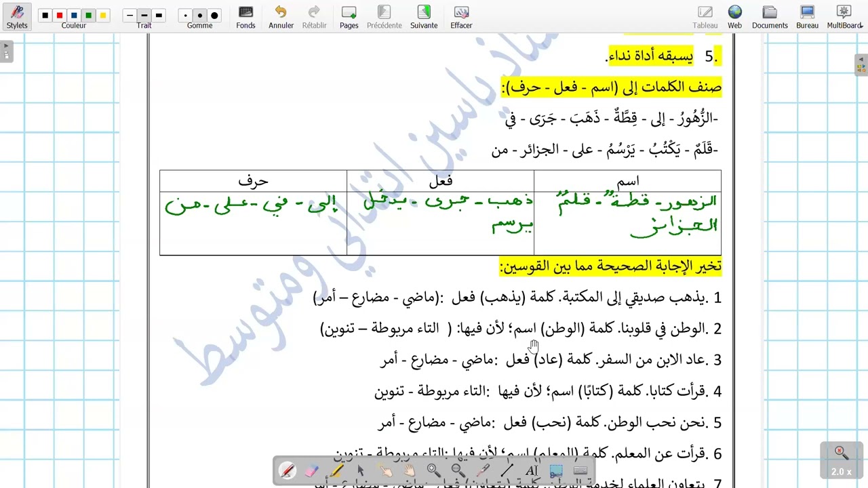868x488 pixels.
Task: Choose the medium eraser size
Action: click(199, 15)
